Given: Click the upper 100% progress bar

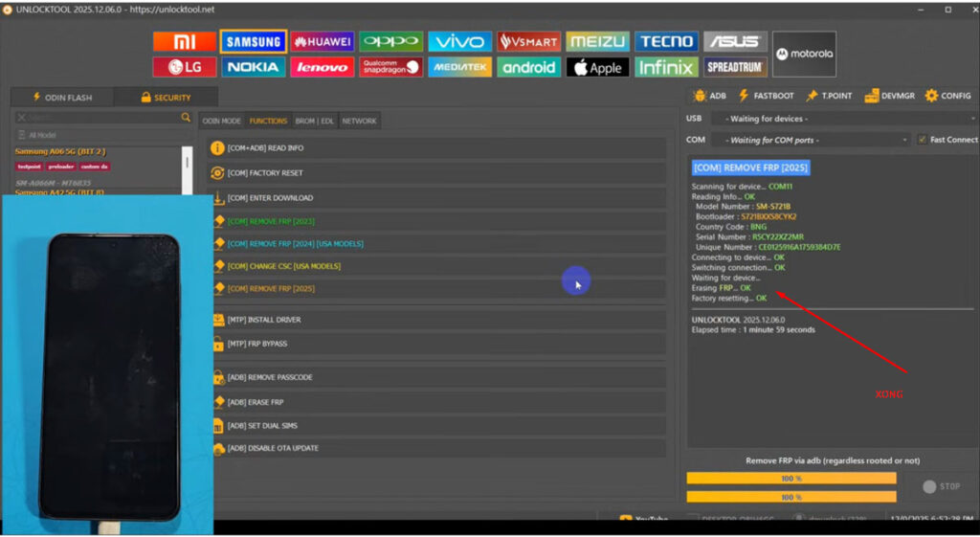Looking at the screenshot, I should tap(791, 479).
